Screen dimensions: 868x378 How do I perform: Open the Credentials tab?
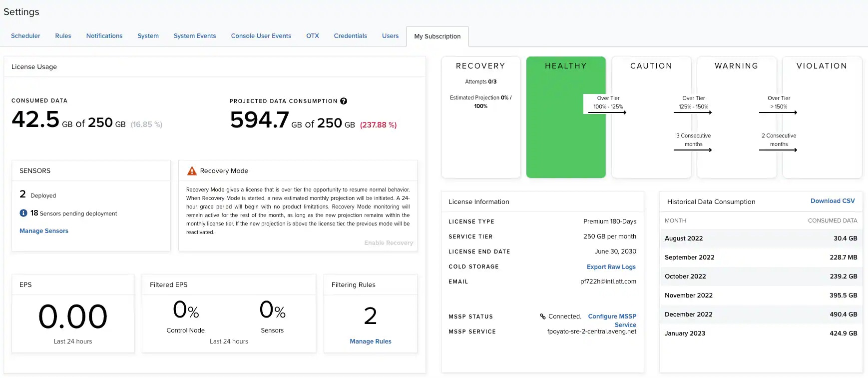coord(351,36)
